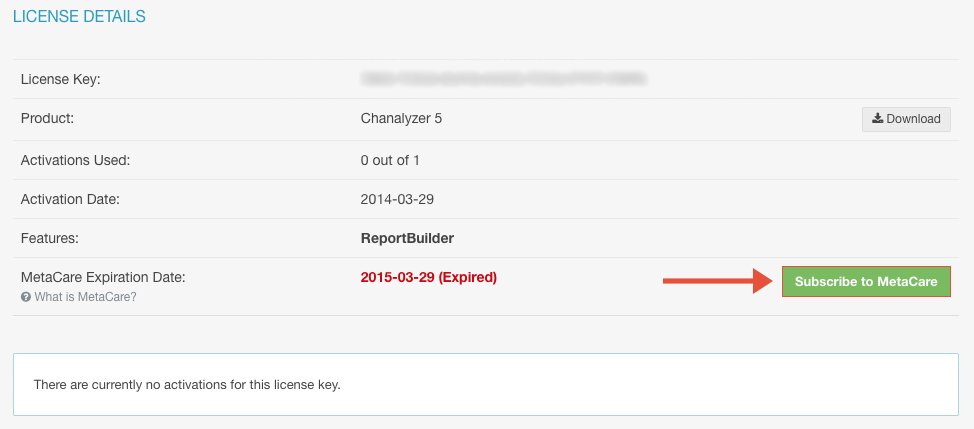Click the no activations message box
Viewport: 974px width, 429px height.
(486, 384)
